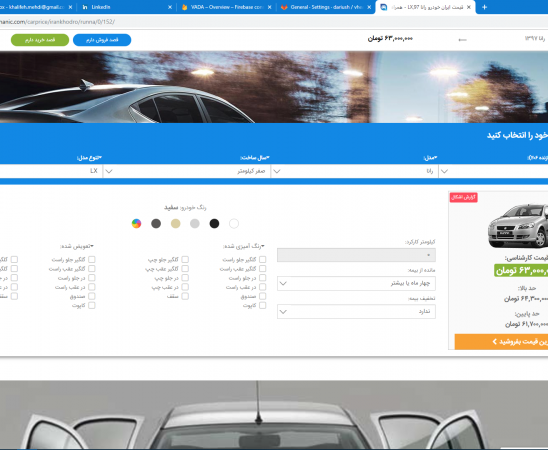The width and height of the screenshot is (548, 450).
Task: Check painted roof (سقف) checkbox
Action: [x=185, y=296]
